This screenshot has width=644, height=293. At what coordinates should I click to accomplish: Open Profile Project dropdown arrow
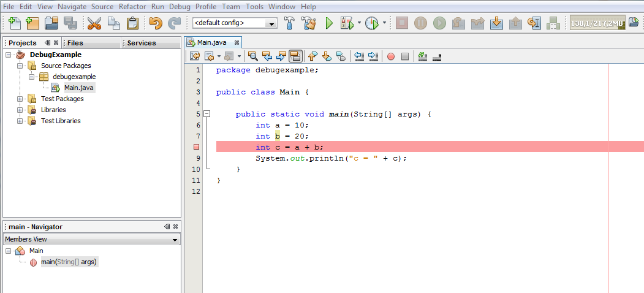click(384, 23)
